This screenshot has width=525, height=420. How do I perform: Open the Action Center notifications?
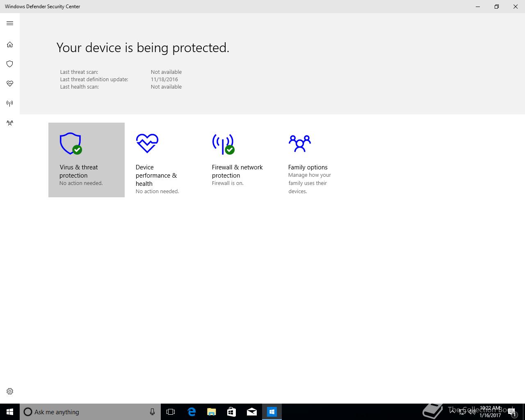(x=512, y=412)
